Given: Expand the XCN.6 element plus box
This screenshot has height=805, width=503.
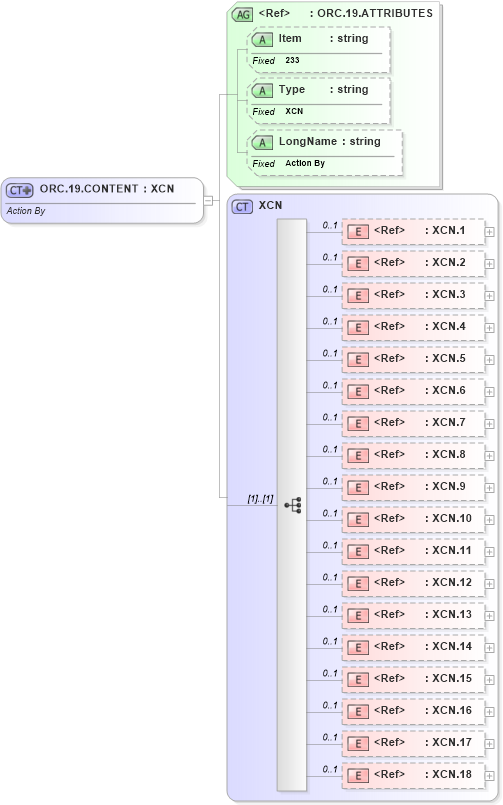Looking at the screenshot, I should coord(490,392).
